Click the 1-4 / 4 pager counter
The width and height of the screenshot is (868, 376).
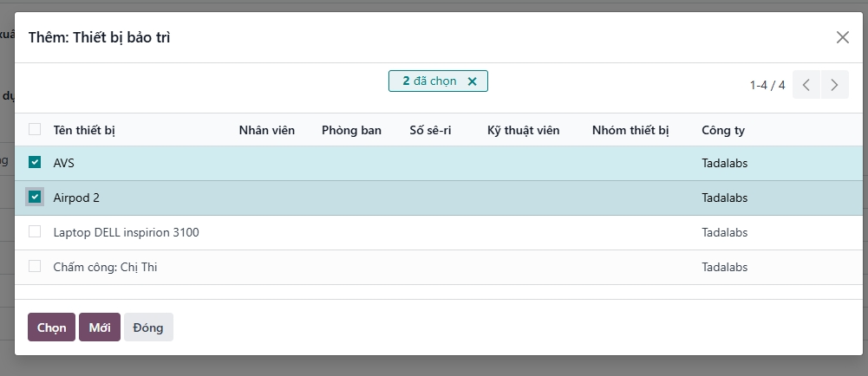(x=767, y=85)
